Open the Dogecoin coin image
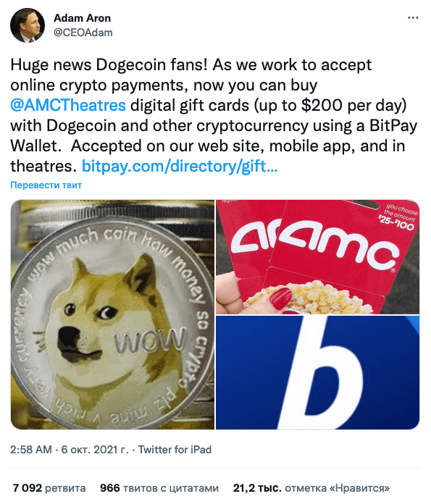The height and width of the screenshot is (504, 431). tap(112, 314)
